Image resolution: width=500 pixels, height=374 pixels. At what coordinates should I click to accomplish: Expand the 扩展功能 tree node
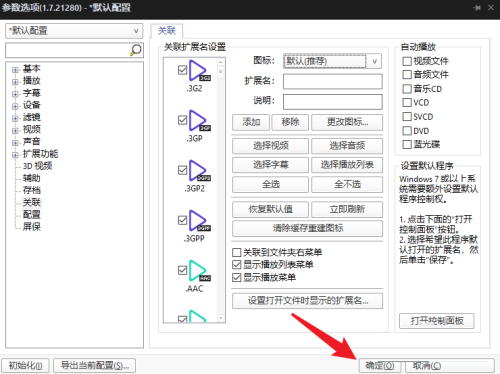coord(15,155)
